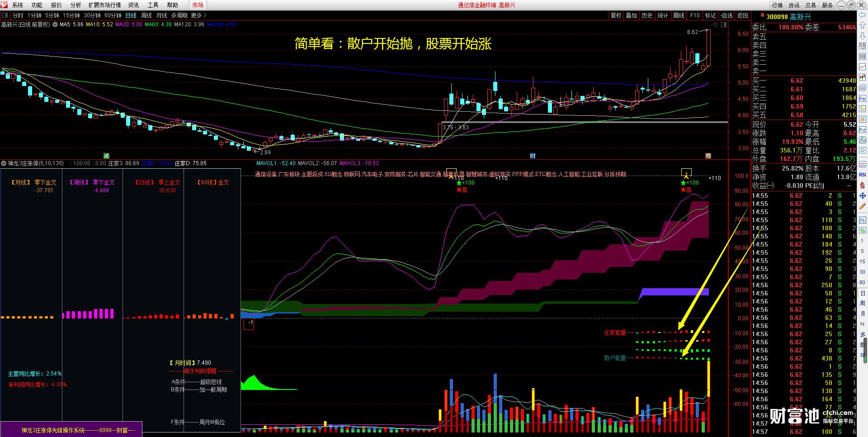Viewport: 868px width, 437px height.
Task: Click the green refresh icon in sidebar
Action: (862, 230)
